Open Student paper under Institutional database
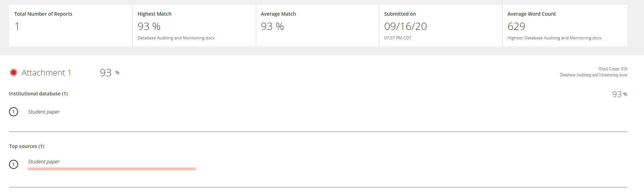The image size is (644, 195). [x=44, y=112]
